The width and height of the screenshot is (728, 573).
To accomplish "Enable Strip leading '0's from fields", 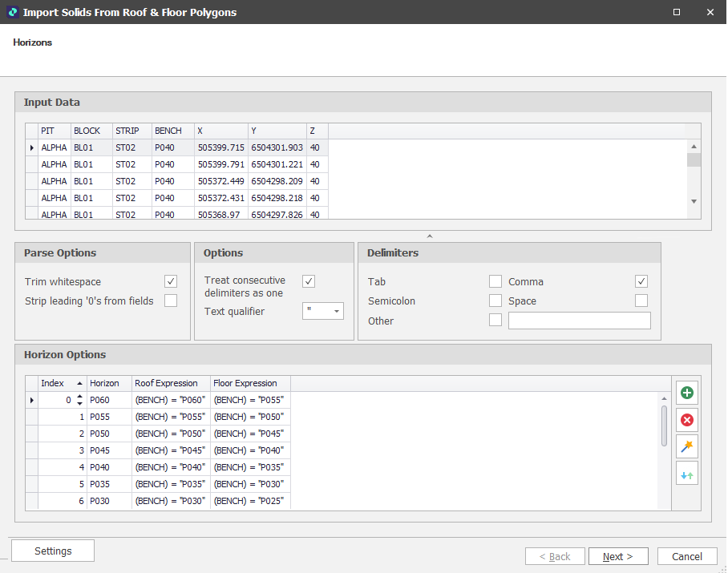I will pos(171,301).
